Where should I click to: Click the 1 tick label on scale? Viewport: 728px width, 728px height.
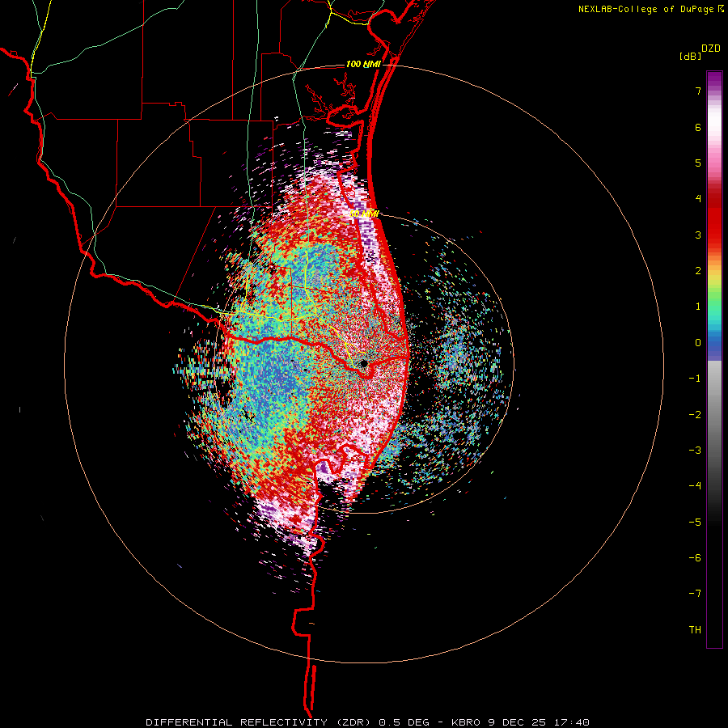click(x=698, y=307)
